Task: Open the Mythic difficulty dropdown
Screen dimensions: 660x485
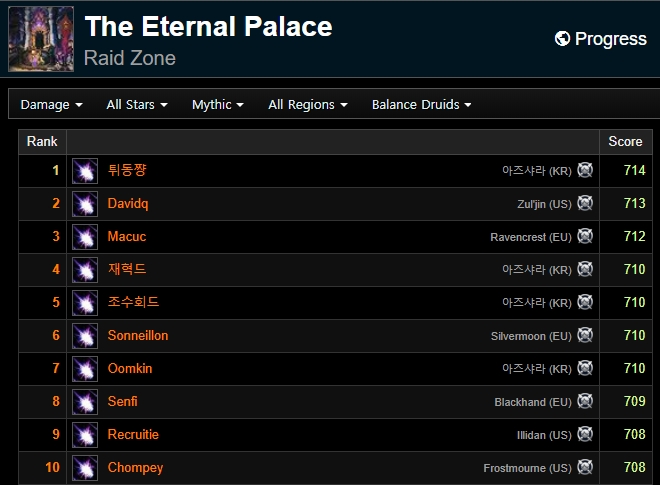Action: click(x=218, y=104)
